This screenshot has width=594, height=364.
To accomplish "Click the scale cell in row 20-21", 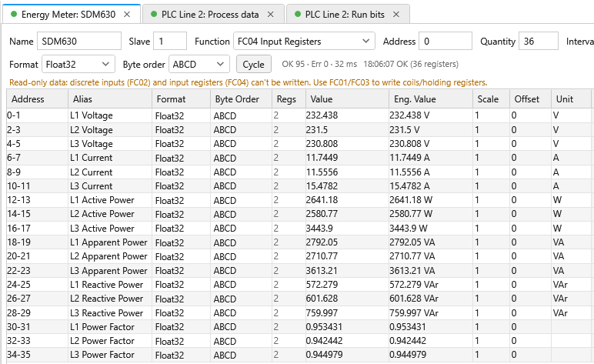I will coord(492,256).
